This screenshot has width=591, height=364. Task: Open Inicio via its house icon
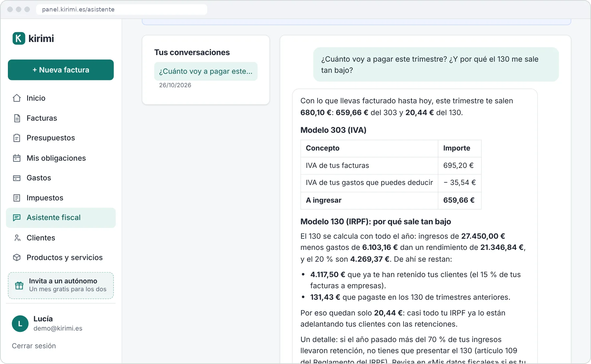tap(17, 98)
